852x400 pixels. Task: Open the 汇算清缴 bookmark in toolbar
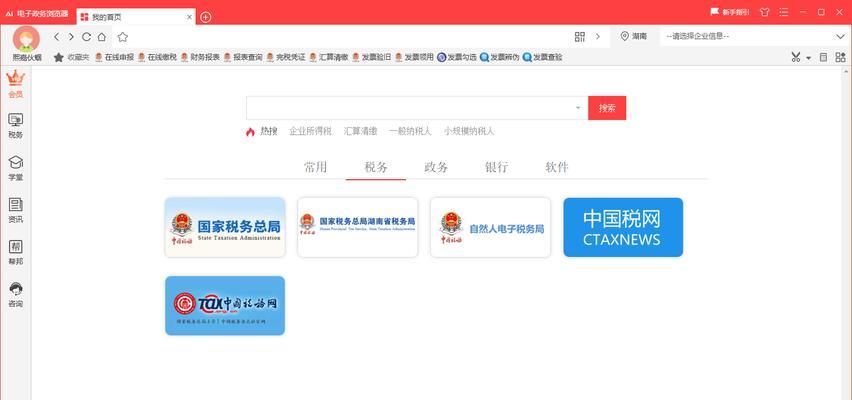click(329, 57)
